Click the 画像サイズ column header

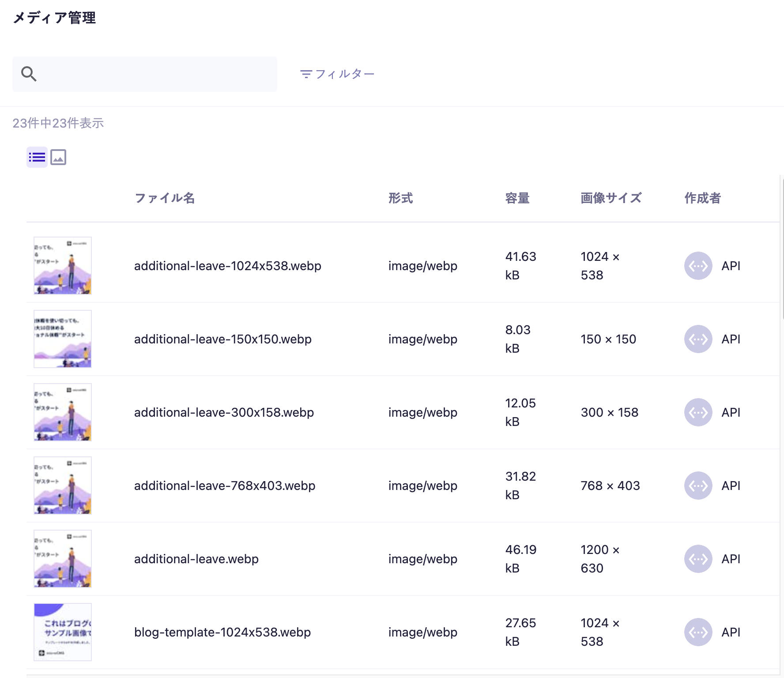(x=611, y=198)
